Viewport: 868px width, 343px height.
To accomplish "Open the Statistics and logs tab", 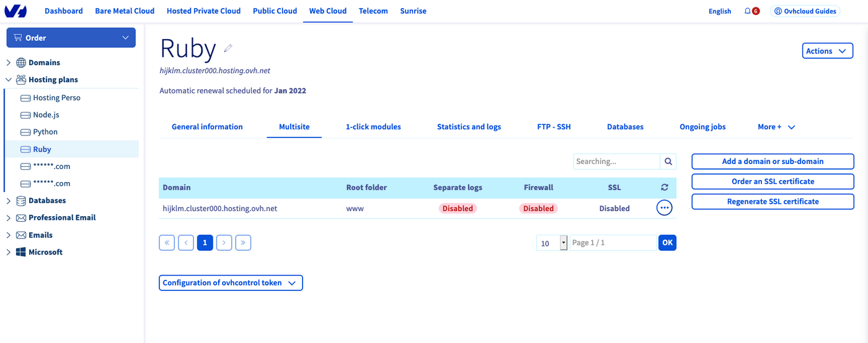I will pos(469,127).
